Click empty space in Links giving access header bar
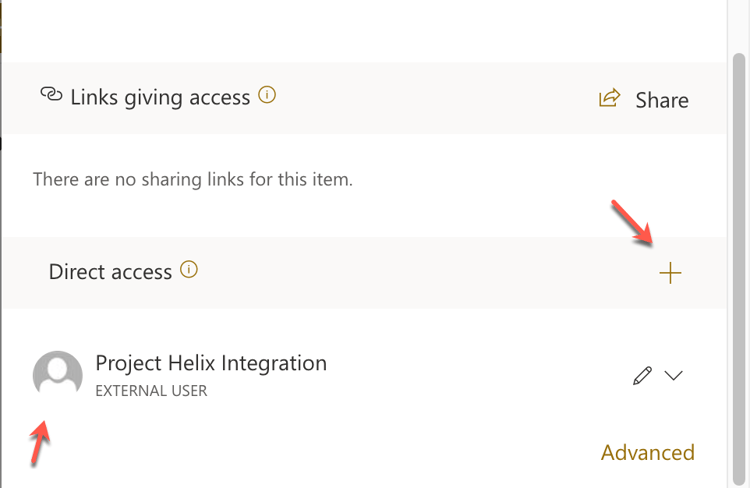750x488 pixels. (430, 98)
